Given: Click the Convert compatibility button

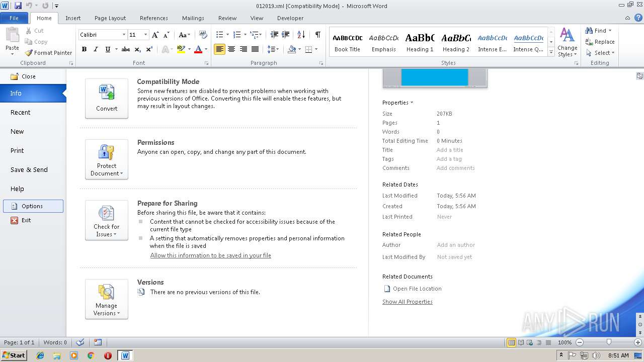Looking at the screenshot, I should tap(107, 99).
